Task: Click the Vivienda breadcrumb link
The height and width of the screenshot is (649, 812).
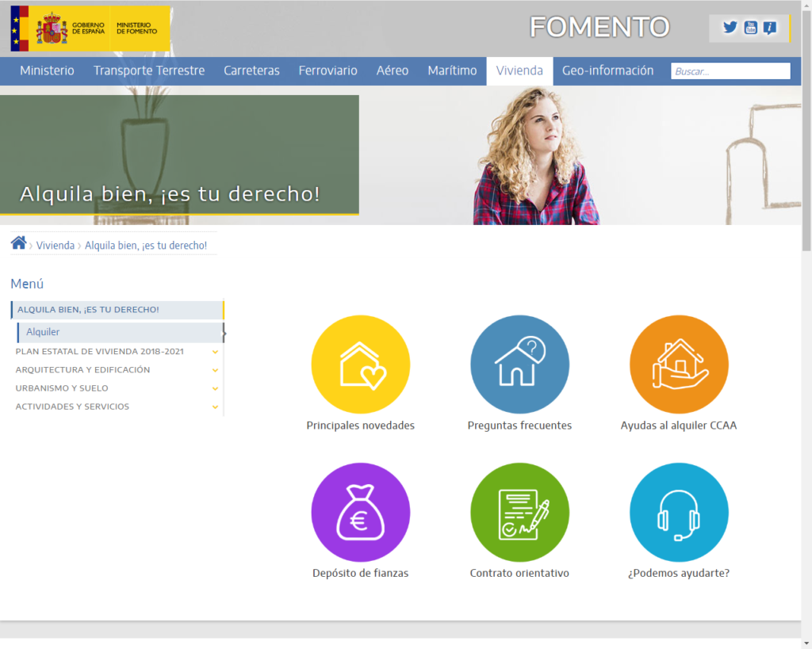Action: coord(56,246)
